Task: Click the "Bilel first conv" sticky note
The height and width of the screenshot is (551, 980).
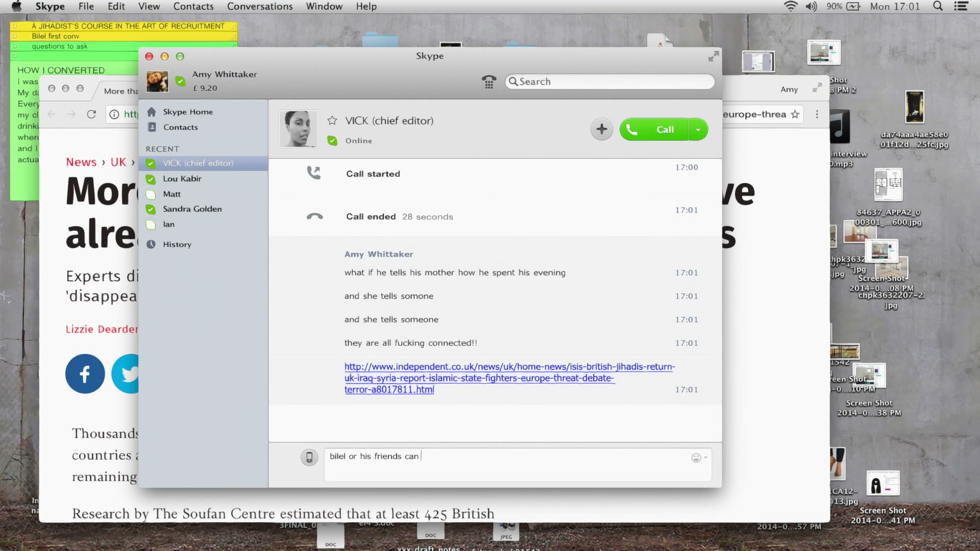Action: [124, 36]
